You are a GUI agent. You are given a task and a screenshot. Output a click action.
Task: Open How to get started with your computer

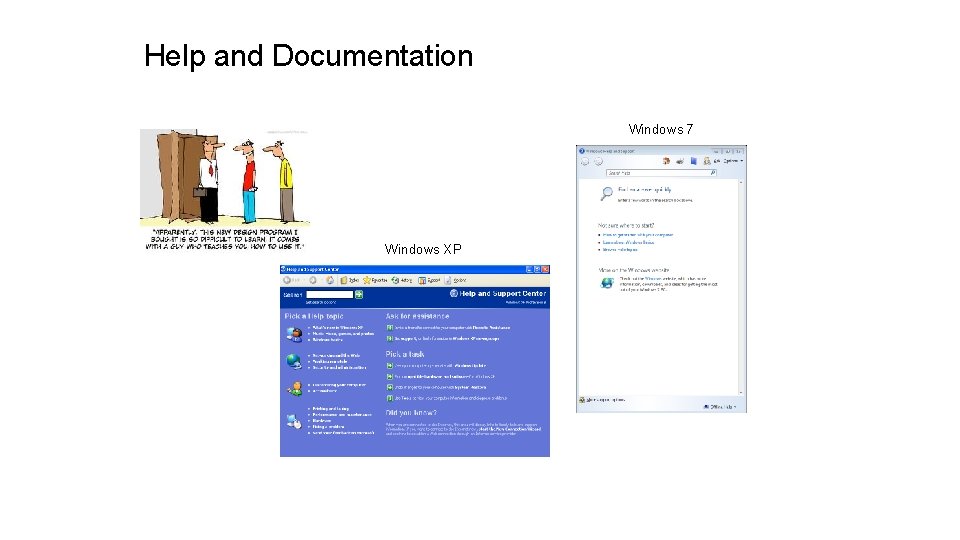[x=637, y=234]
